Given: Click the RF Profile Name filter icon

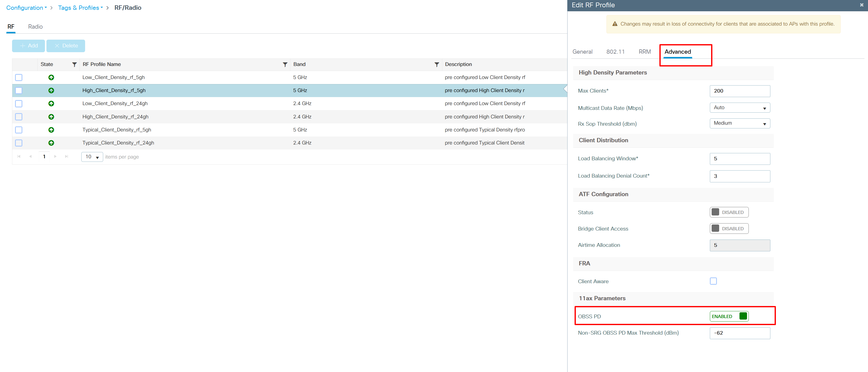Looking at the screenshot, I should (285, 64).
